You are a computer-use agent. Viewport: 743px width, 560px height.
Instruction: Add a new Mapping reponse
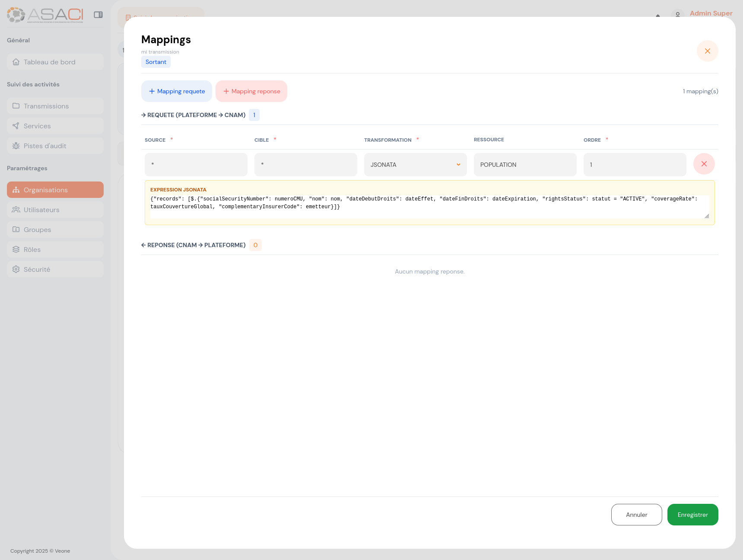[251, 91]
